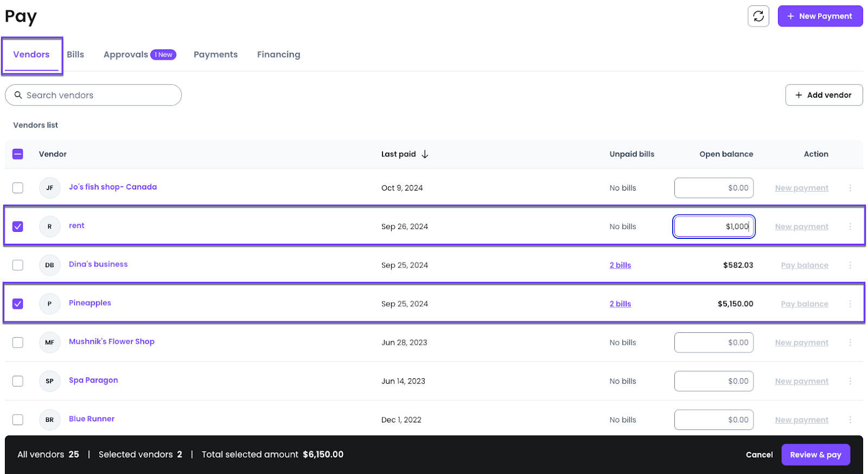Image resolution: width=868 pixels, height=474 pixels.
Task: Open the Approvals tab
Action: point(126,54)
